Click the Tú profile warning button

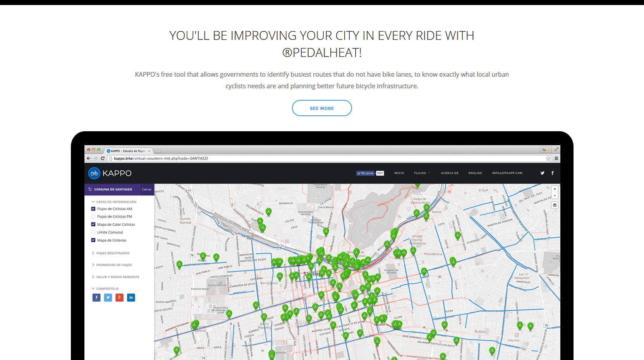pos(546,150)
